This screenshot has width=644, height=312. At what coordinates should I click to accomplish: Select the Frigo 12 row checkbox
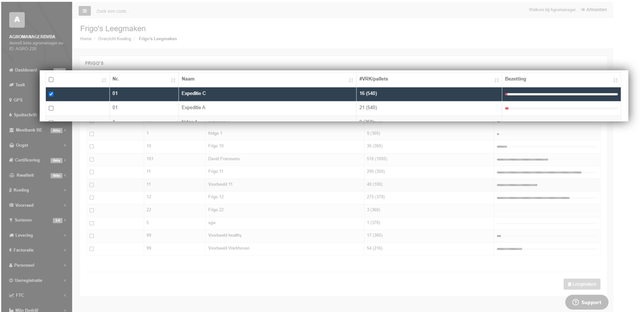pyautogui.click(x=91, y=197)
